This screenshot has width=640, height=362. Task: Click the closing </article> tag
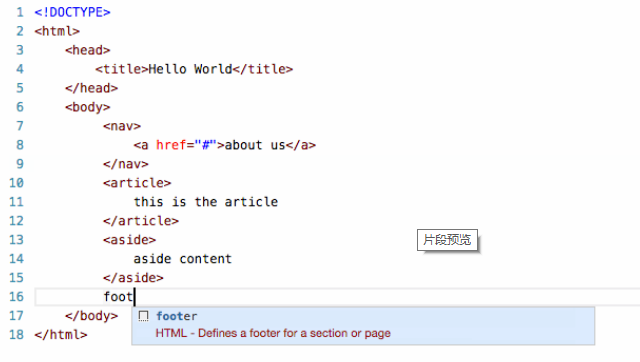click(141, 221)
